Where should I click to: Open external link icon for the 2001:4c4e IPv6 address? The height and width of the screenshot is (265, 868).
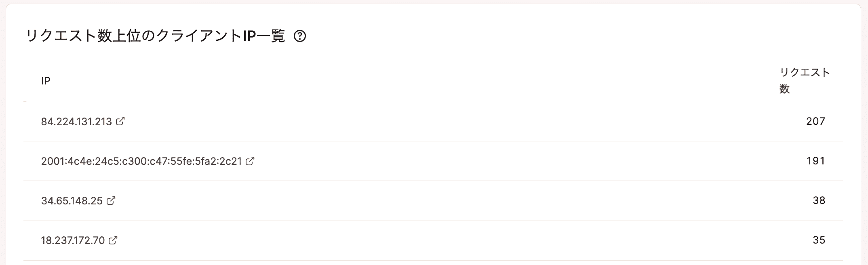(x=250, y=161)
